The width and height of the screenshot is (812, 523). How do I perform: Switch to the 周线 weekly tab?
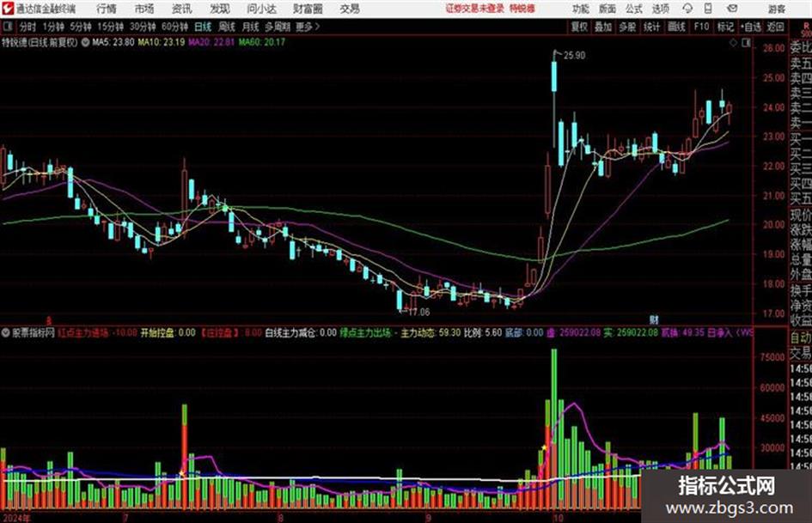coord(227,27)
